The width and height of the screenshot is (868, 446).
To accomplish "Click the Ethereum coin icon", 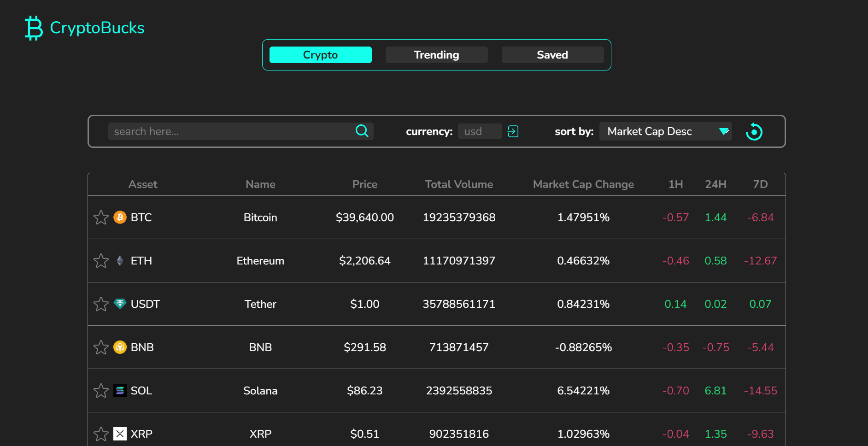I will pyautogui.click(x=120, y=261).
